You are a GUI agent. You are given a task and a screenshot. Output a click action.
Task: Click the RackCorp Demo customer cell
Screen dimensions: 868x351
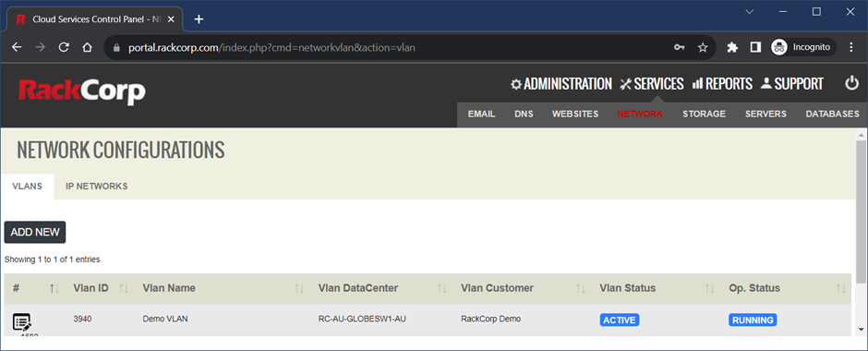491,319
